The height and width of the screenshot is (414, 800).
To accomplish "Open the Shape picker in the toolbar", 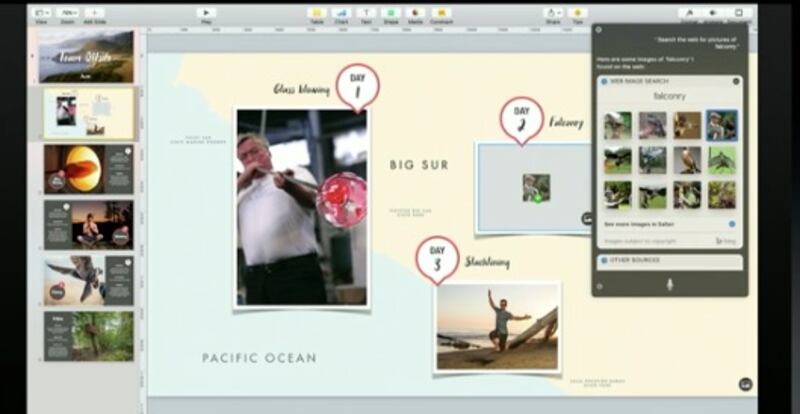I will (392, 13).
